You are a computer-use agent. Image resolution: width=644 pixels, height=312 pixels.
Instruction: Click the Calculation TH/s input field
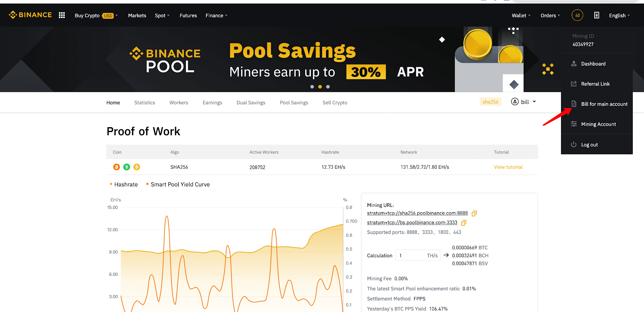click(418, 255)
